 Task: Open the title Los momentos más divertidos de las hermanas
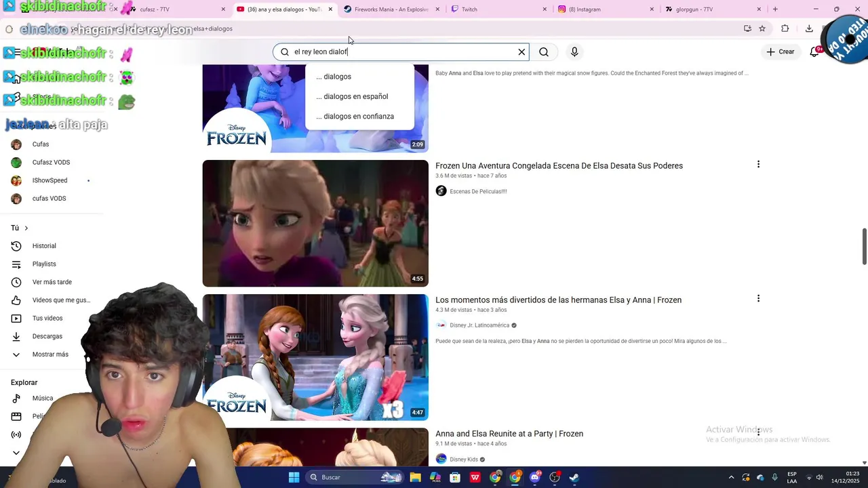coord(558,300)
